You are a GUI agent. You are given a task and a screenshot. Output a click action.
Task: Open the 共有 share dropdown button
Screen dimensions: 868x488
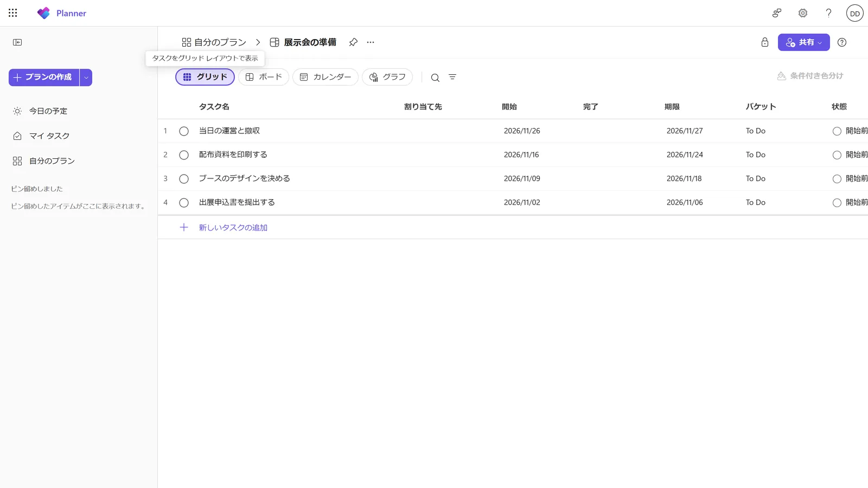[x=804, y=42]
